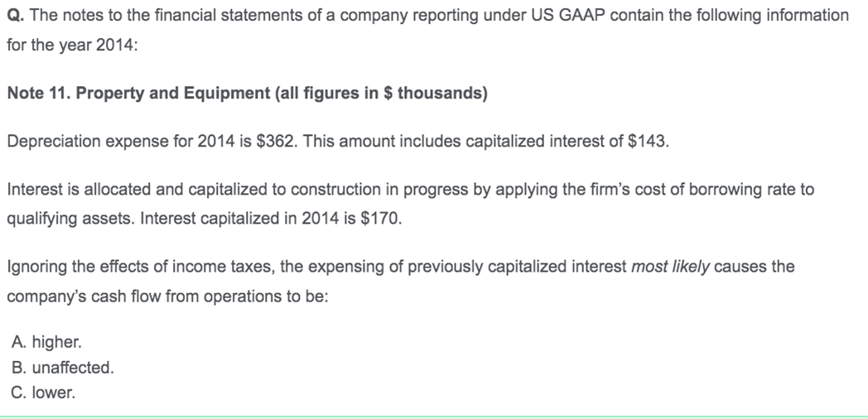Pick answer option C. lower.
This screenshot has height=419, width=868.
pyautogui.click(x=42, y=393)
